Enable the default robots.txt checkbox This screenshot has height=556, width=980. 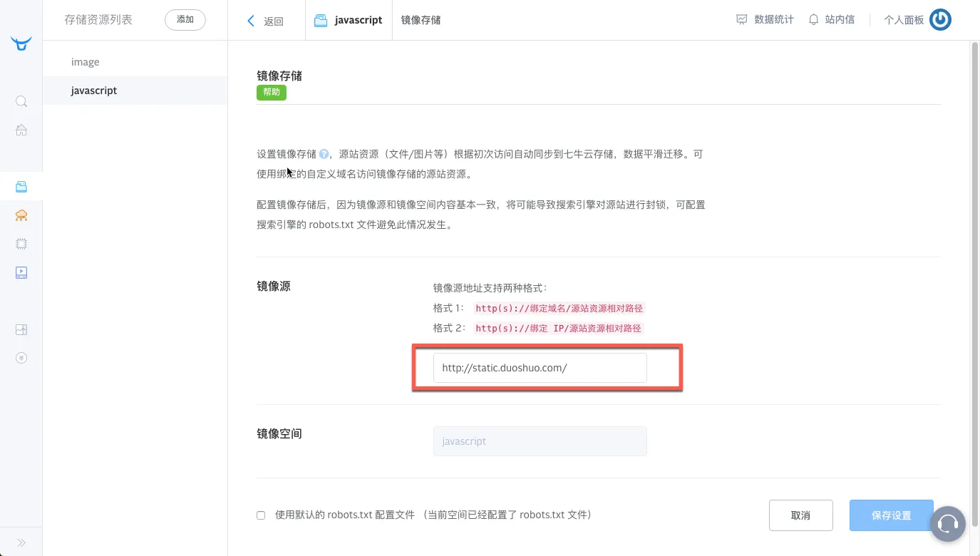[x=261, y=515]
